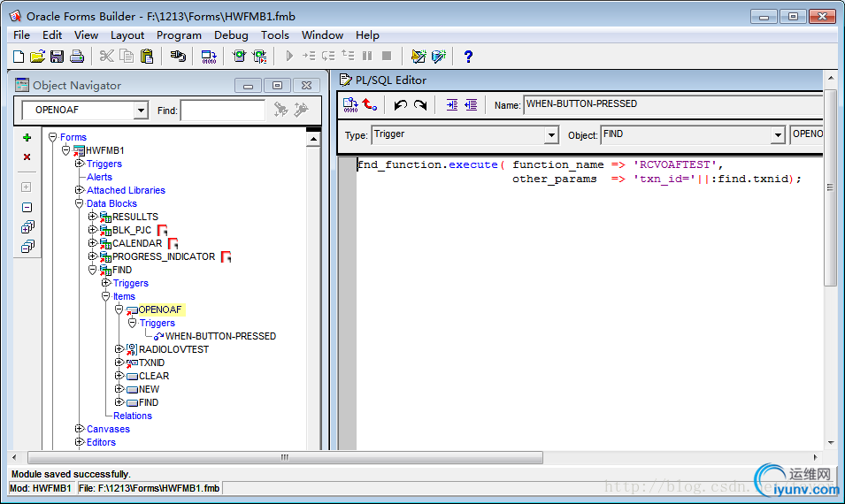Click the New document toolbar icon
The image size is (845, 504).
(19, 56)
